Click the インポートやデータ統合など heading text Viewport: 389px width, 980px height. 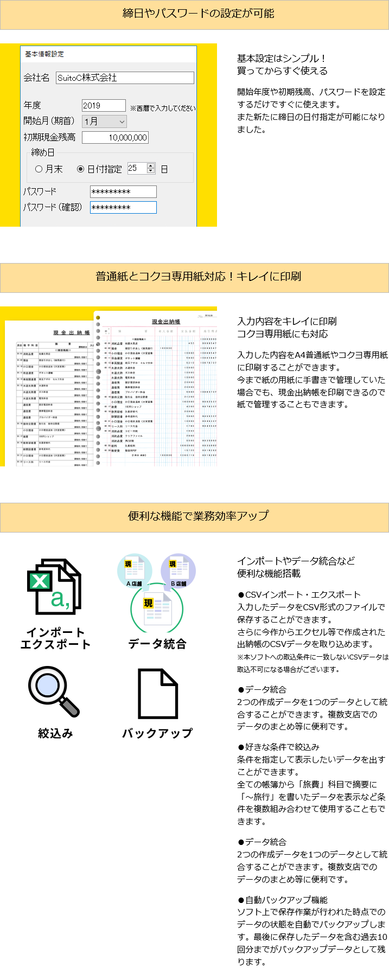point(296,561)
